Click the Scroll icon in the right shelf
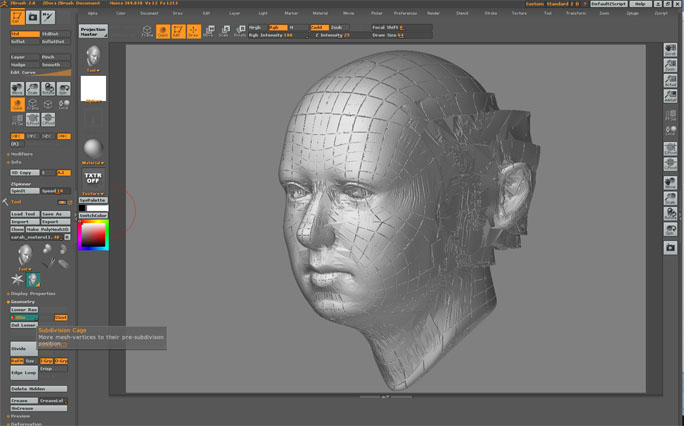The image size is (684, 426). pos(670,50)
